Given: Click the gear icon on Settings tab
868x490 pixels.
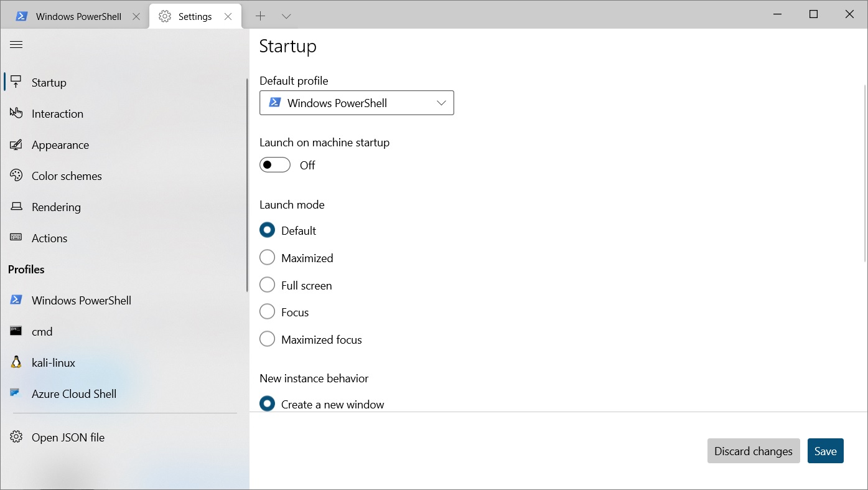Looking at the screenshot, I should pos(165,16).
